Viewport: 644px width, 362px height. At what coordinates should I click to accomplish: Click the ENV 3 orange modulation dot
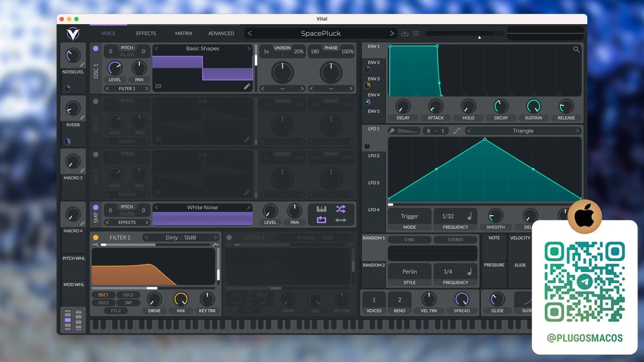pyautogui.click(x=367, y=85)
